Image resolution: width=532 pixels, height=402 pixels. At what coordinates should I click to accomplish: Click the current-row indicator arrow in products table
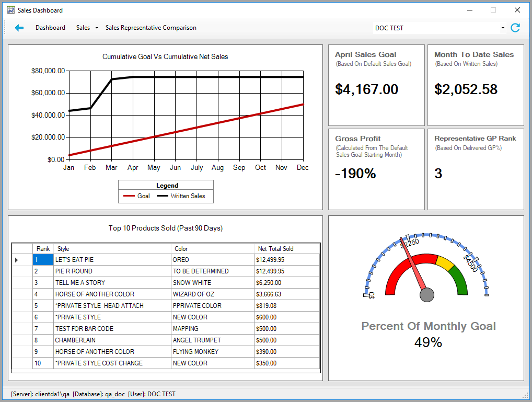click(16, 260)
